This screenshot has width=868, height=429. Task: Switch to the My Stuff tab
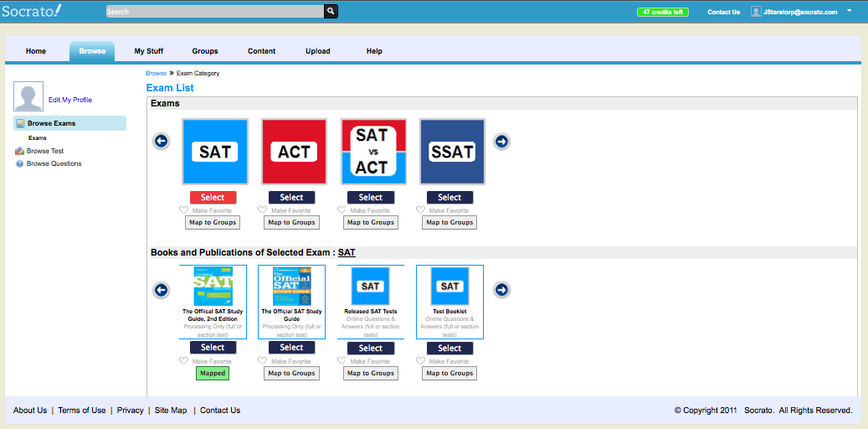[x=148, y=51]
